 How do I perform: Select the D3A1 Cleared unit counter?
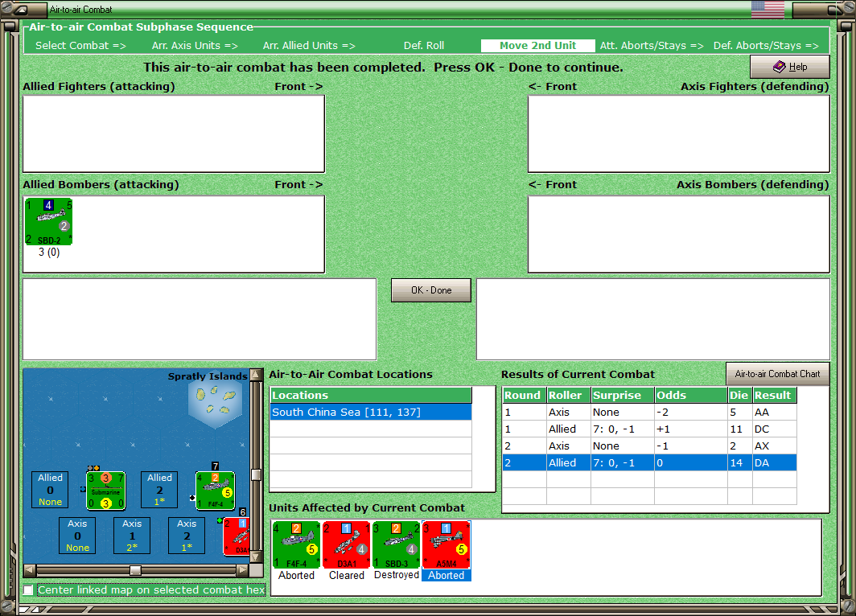click(346, 544)
